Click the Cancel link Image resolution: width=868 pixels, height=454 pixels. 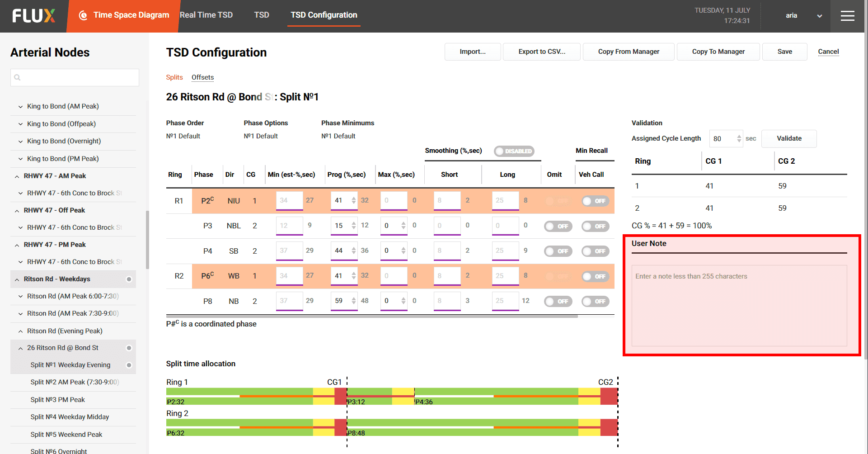tap(828, 52)
